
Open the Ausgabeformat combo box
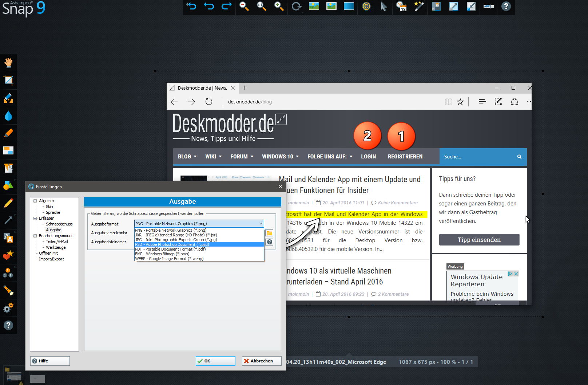199,224
